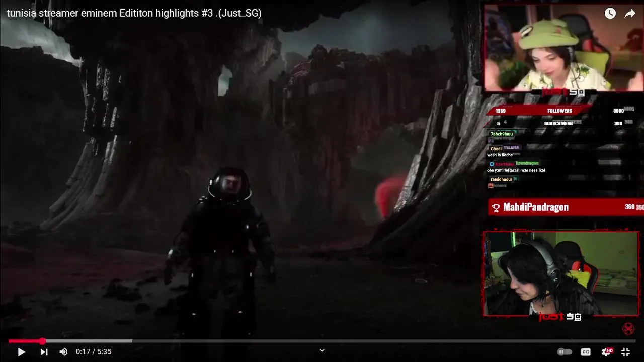Image resolution: width=644 pixels, height=362 pixels.
Task: Click the SUBSCRIBERS counter label
Action: [x=558, y=123]
